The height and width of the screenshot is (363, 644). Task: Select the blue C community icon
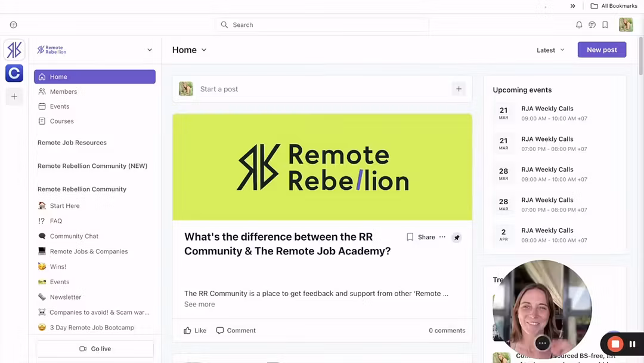[x=14, y=73]
